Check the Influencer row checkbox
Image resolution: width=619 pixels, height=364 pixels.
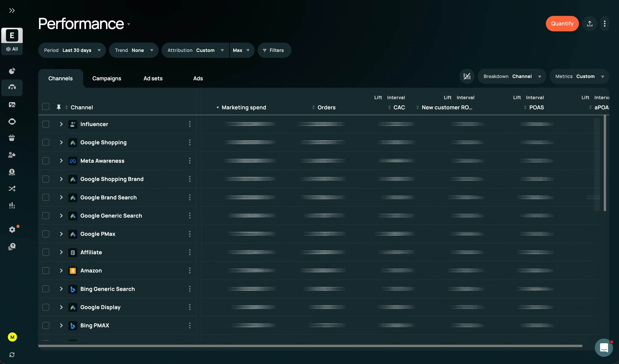tap(46, 124)
